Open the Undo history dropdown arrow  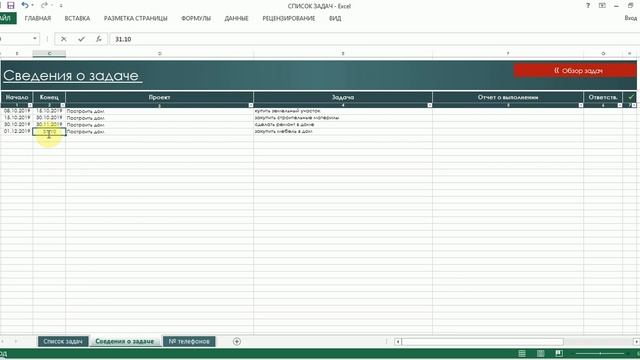[33, 5]
